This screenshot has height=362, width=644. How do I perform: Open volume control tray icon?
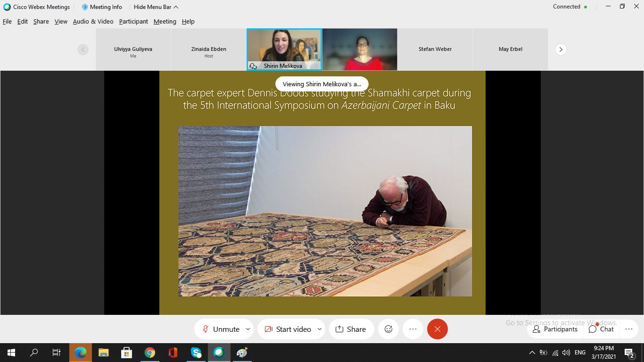(566, 353)
